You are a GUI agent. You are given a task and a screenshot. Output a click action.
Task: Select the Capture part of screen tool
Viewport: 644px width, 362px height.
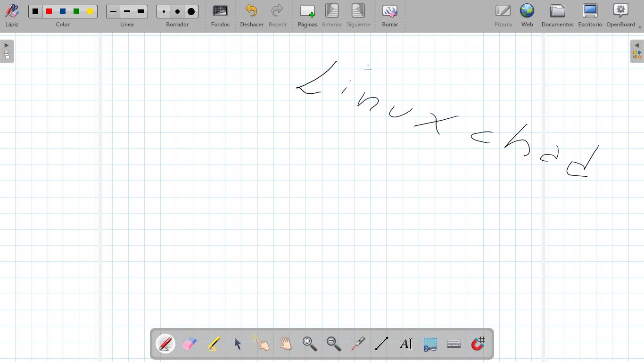[430, 344]
